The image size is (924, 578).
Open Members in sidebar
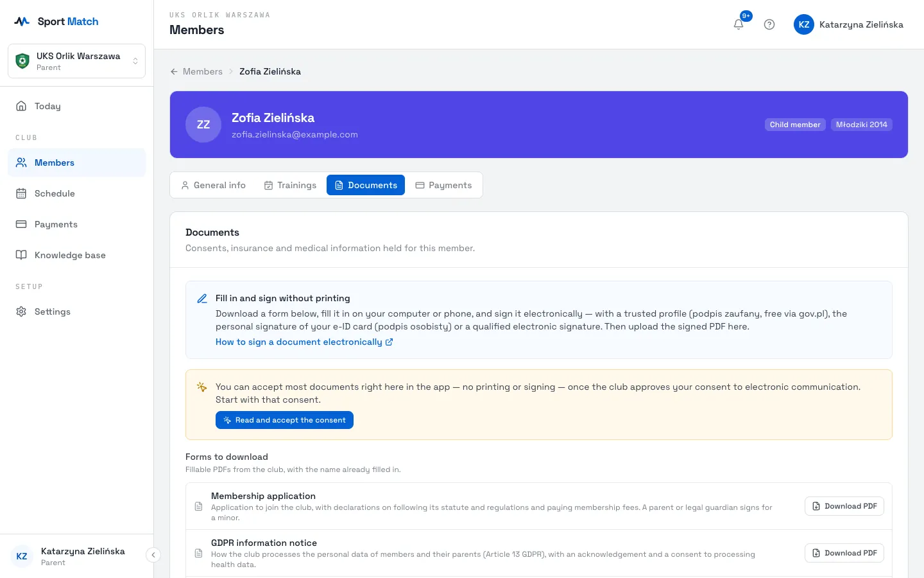click(76, 162)
